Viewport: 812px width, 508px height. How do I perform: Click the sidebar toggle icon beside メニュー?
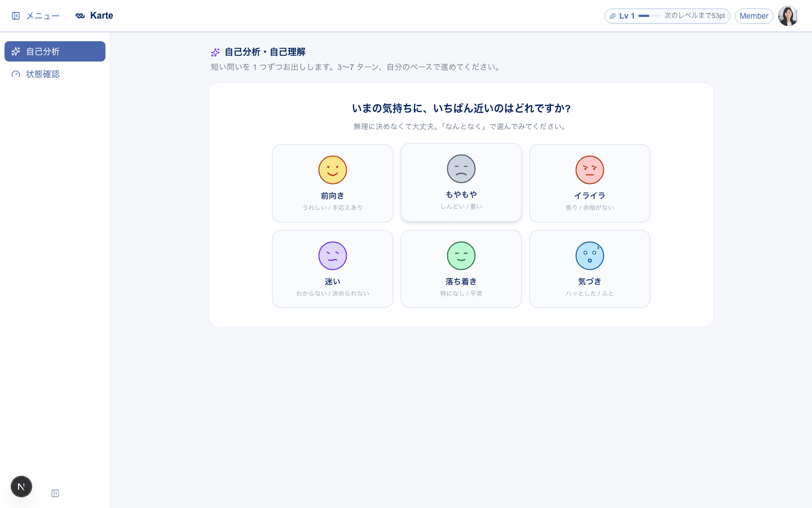pyautogui.click(x=16, y=16)
